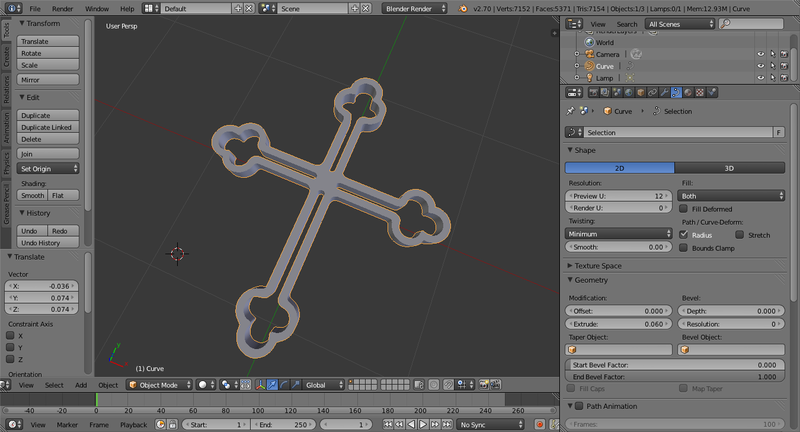Click the OpenGL render image icon
The width and height of the screenshot is (800, 432).
483,385
